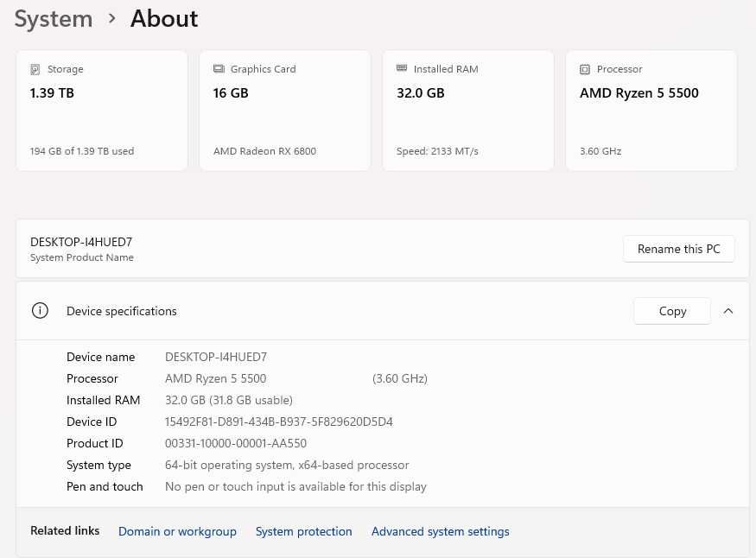Viewport: 756px width, 558px height.
Task: Click Device name value DESKTOP-I4HUED7
Action: click(x=215, y=357)
